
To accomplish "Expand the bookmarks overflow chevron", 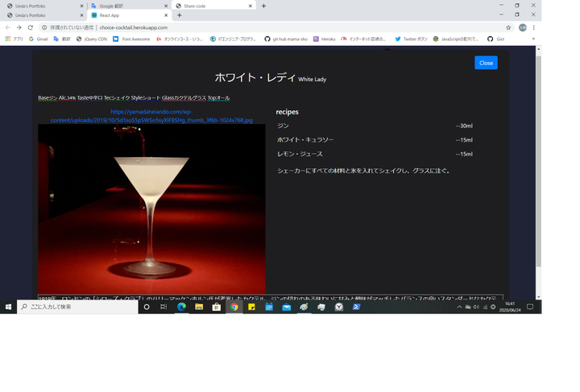I will point(533,39).
